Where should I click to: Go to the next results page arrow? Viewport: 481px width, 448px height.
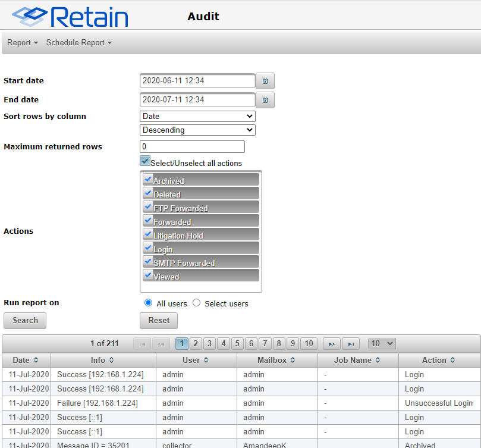(332, 343)
